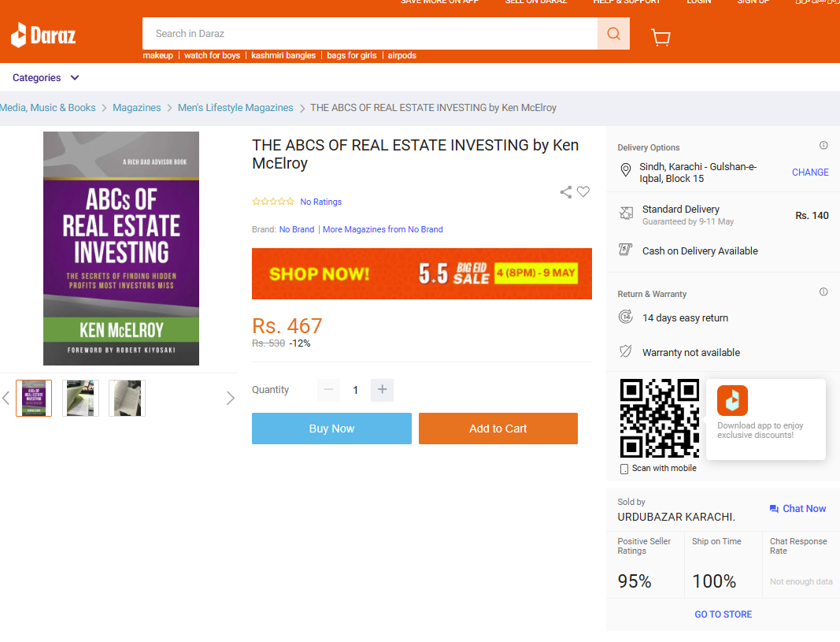Click the Search in Daraz field
The width and height of the screenshot is (840, 642).
pyautogui.click(x=370, y=34)
